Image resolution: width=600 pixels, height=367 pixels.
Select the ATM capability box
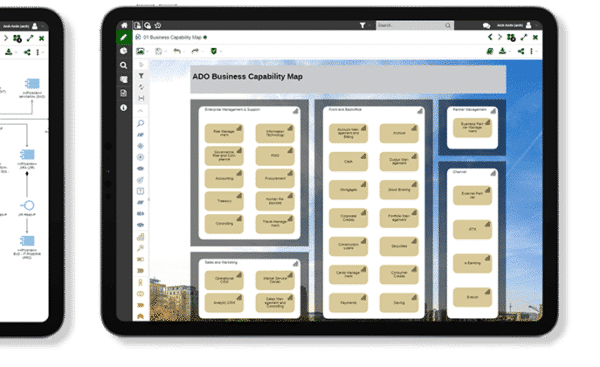(x=473, y=230)
